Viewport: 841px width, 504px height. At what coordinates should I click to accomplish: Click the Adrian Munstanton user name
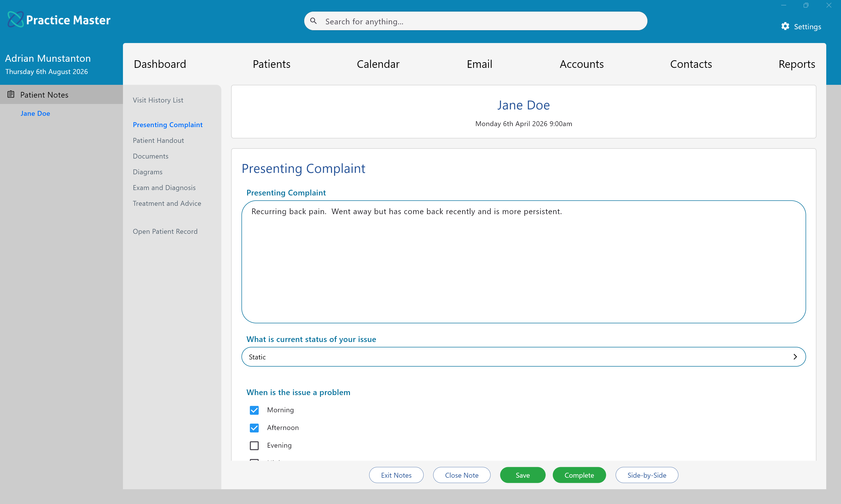pos(47,58)
